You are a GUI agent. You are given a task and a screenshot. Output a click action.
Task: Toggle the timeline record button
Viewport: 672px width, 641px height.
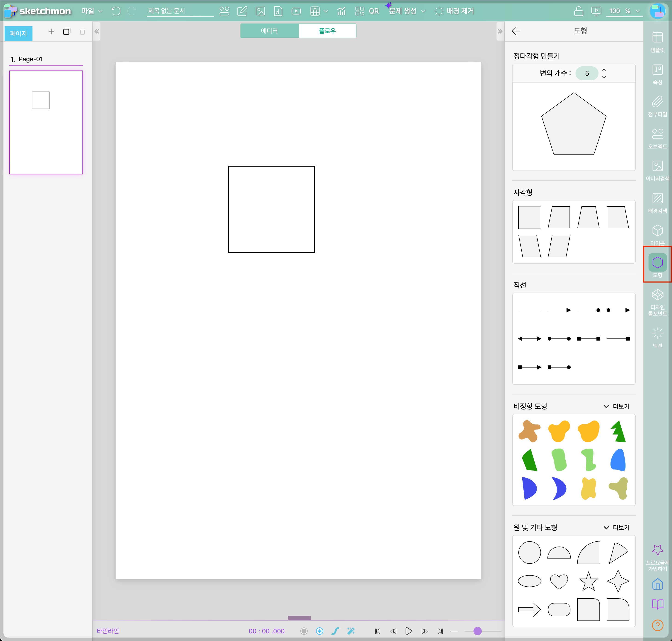tap(304, 631)
